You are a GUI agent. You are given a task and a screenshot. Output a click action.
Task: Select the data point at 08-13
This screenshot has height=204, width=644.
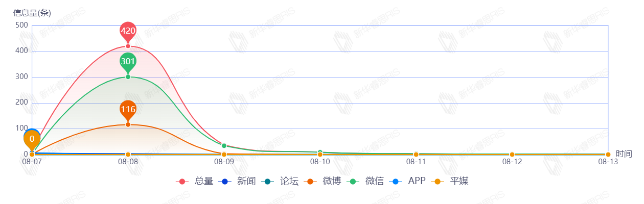tap(608, 155)
